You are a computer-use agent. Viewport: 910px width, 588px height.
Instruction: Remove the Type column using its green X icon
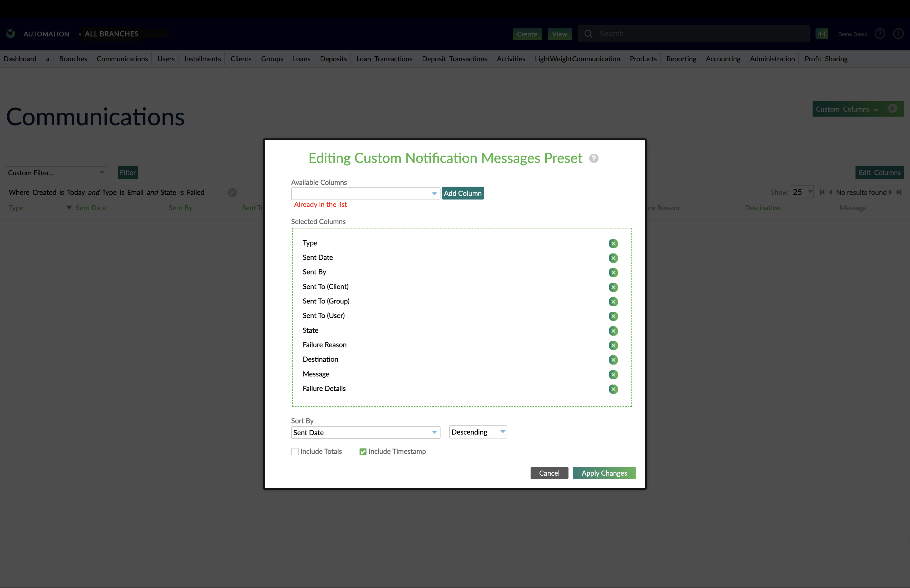(613, 243)
